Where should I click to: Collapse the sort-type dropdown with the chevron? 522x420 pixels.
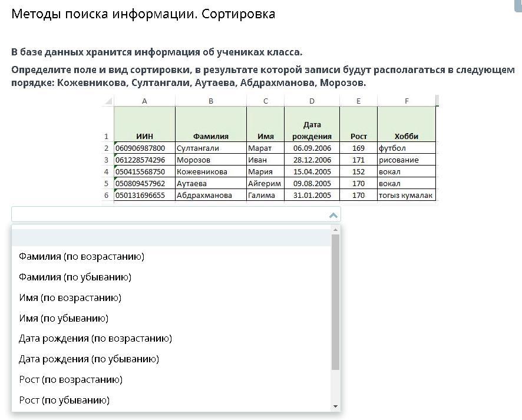pos(333,216)
